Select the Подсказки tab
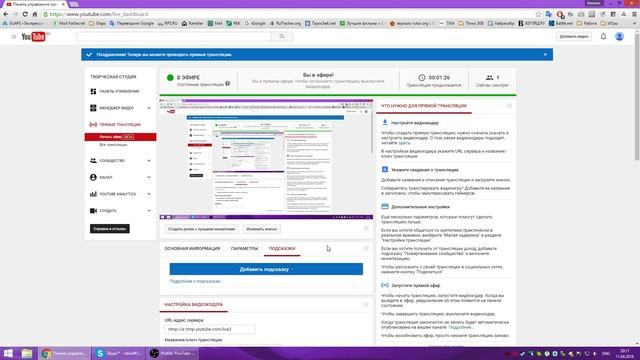The width and height of the screenshot is (640, 360). tap(282, 249)
